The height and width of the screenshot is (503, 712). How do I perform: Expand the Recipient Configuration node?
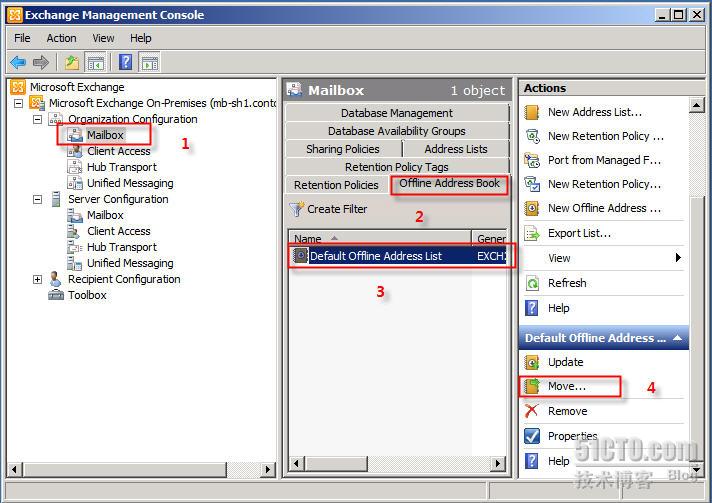(38, 279)
